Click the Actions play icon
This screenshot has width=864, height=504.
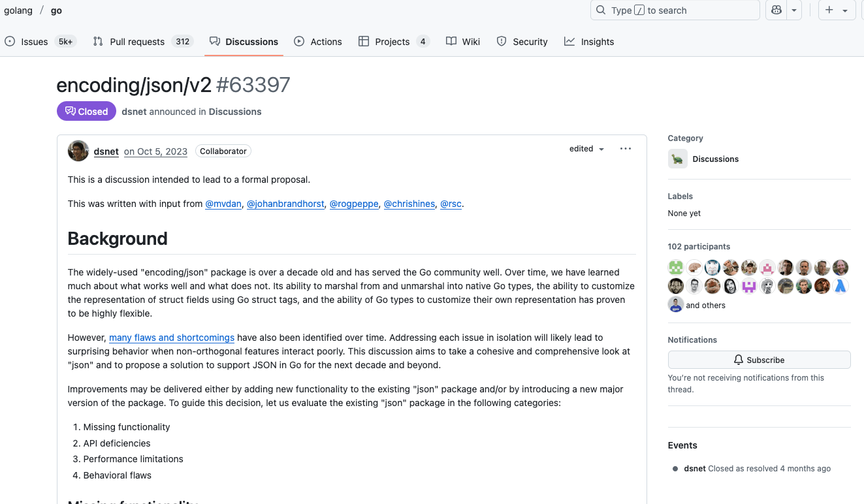point(299,41)
